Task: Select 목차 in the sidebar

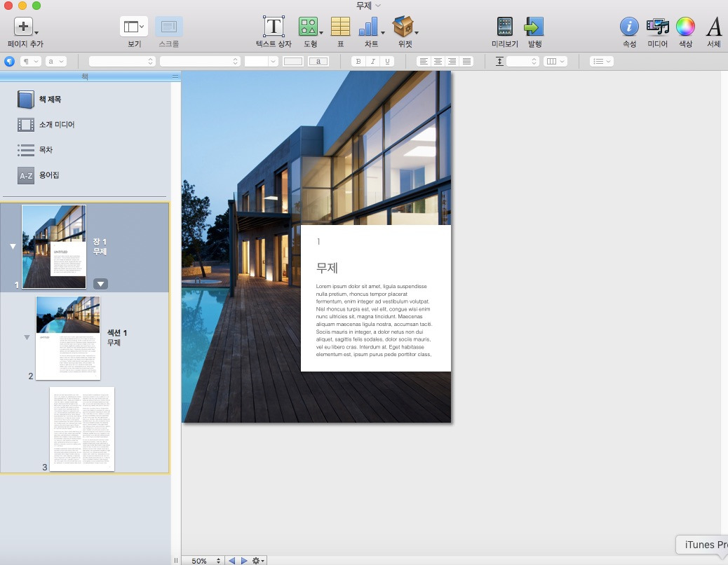Action: pos(46,150)
